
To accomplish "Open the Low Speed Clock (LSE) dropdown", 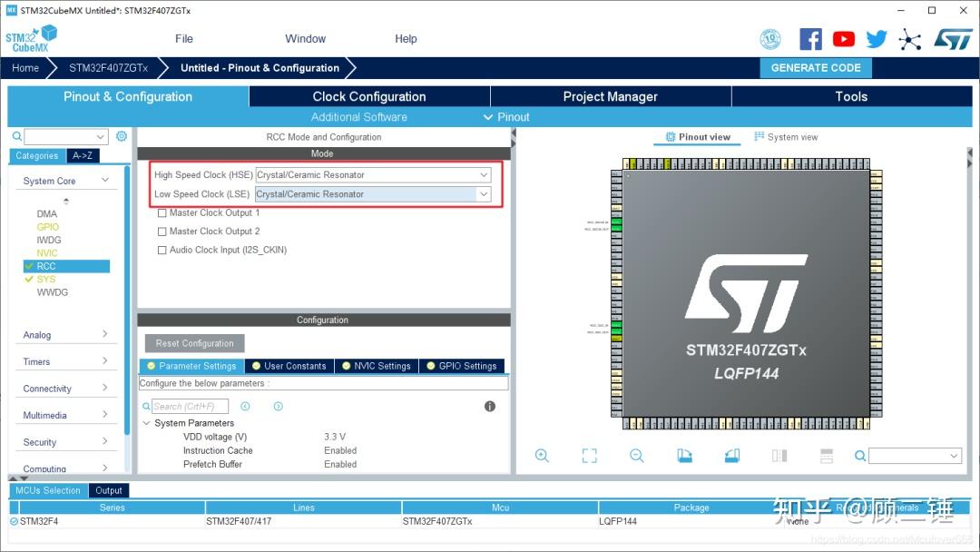I will (484, 193).
